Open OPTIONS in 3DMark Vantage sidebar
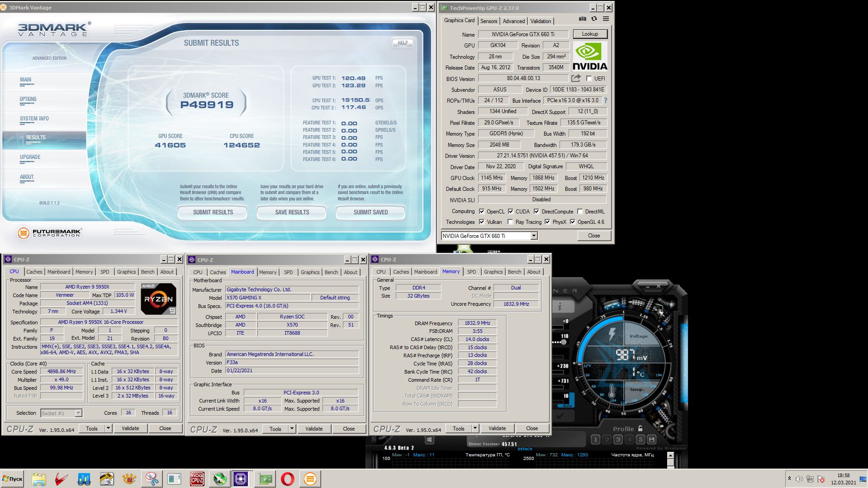The width and height of the screenshot is (868, 488). (x=28, y=99)
